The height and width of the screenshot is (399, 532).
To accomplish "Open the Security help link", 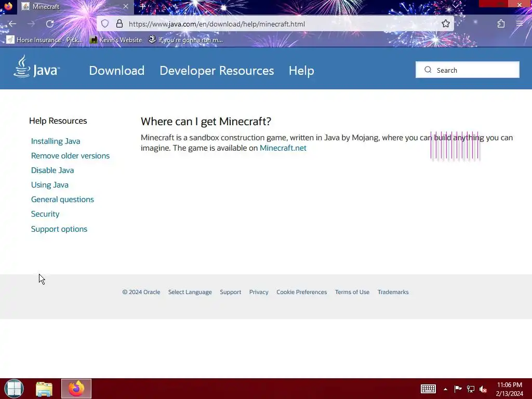I will pos(45,214).
